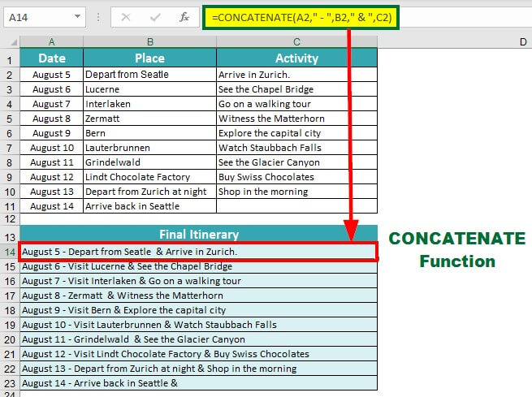Screen dimensions: 532x397
Task: Select the Bern place cell
Action: [x=150, y=133]
